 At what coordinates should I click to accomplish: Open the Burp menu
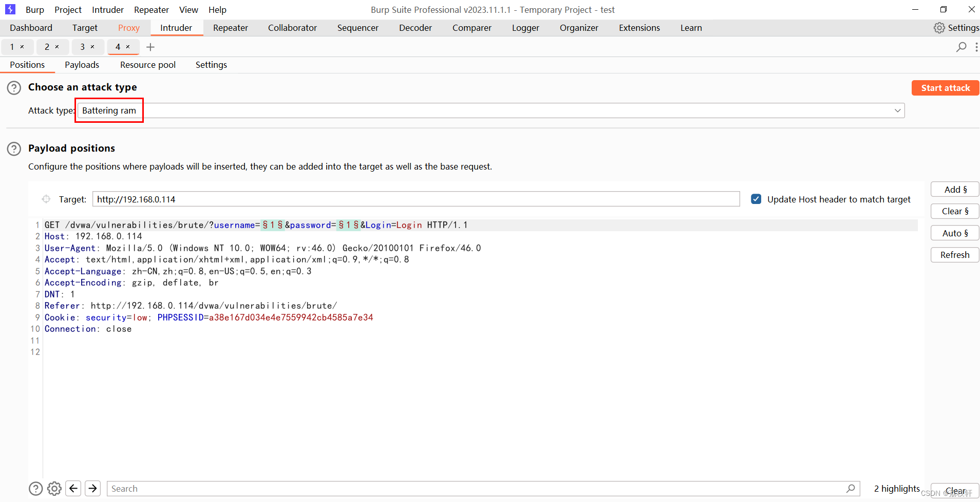(x=35, y=10)
